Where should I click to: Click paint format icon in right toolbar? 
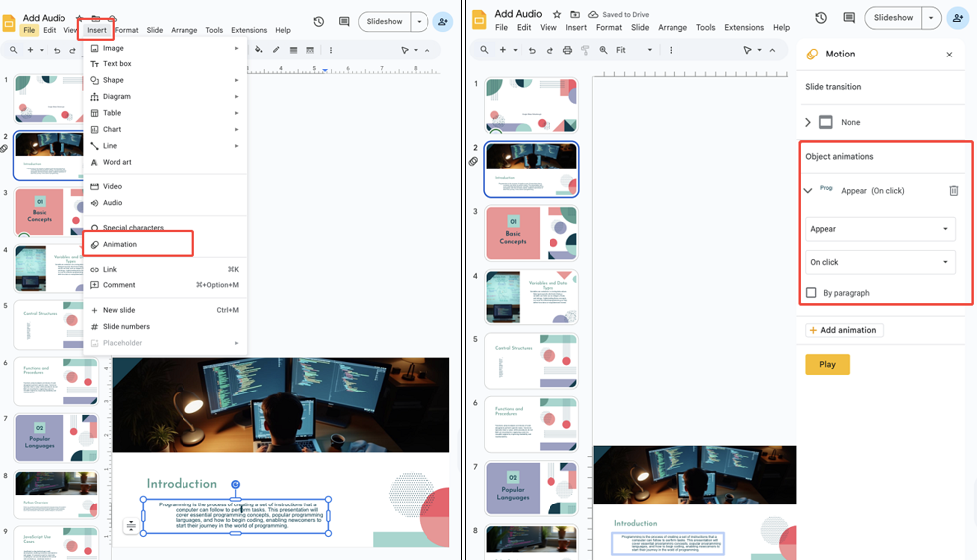pos(585,50)
